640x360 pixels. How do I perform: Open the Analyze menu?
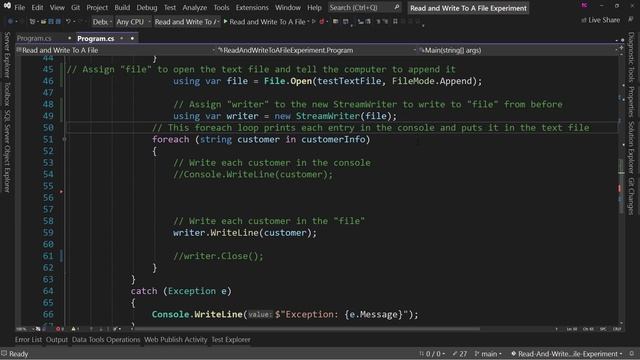tap(195, 8)
